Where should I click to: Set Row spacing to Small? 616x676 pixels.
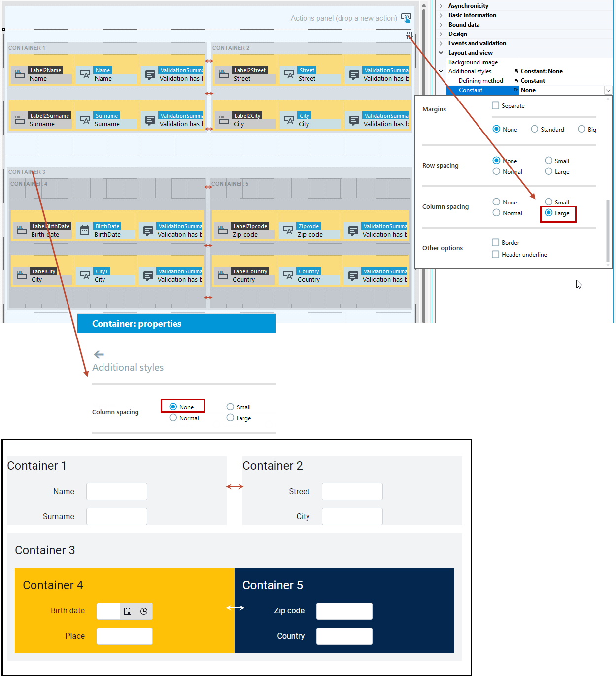(548, 161)
